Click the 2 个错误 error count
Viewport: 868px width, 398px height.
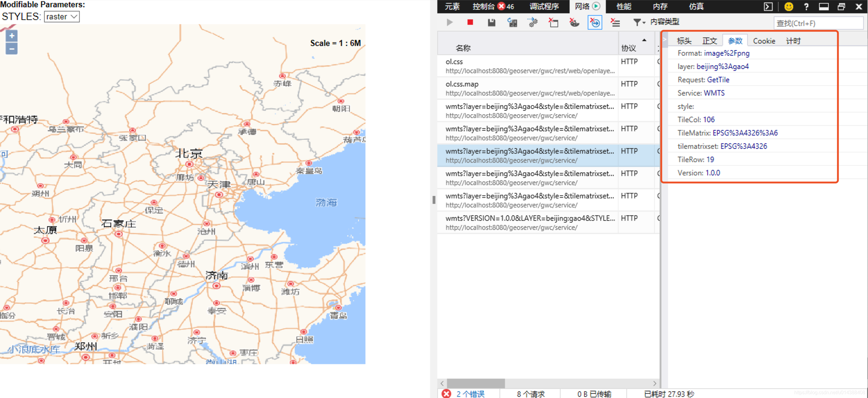point(471,394)
